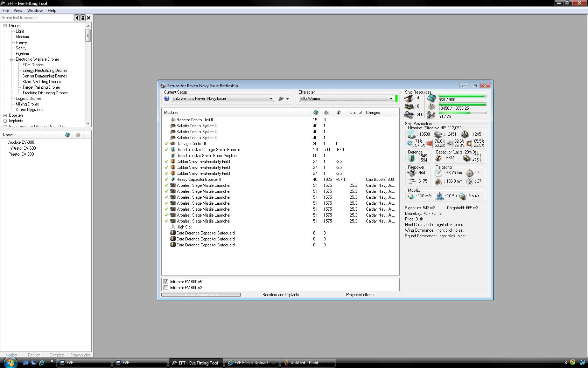Click the Projected effects button
This screenshot has height=368, width=588.
[360, 295]
